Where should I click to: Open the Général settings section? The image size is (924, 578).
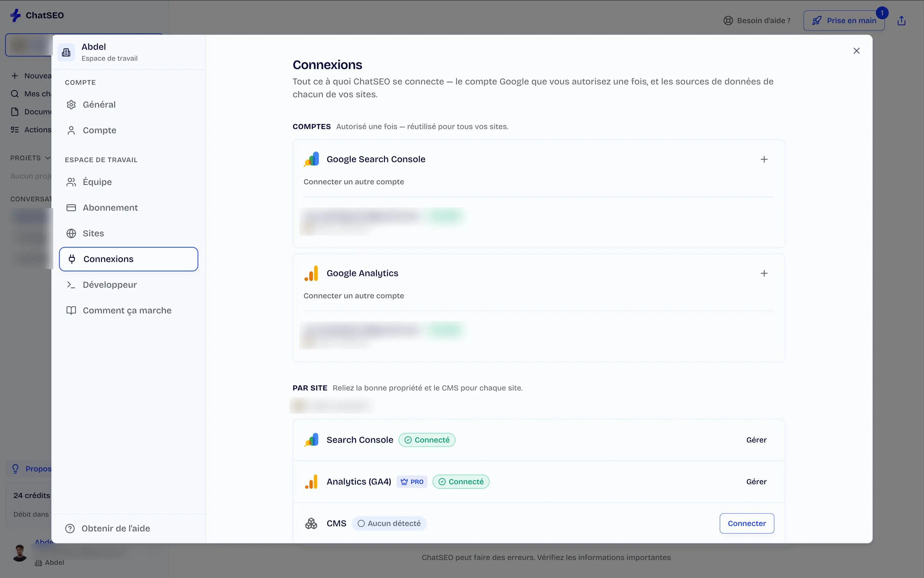[128, 104]
